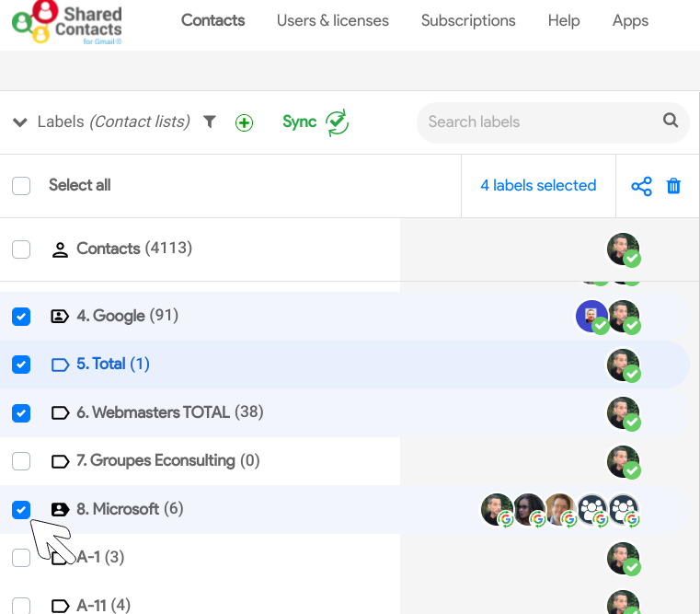Click the blue label icon for 5. Total
The width and height of the screenshot is (700, 614).
coord(61,365)
